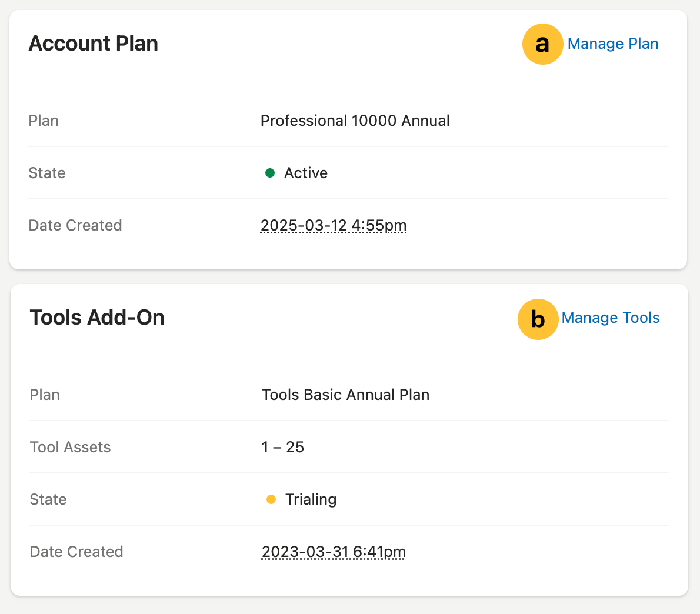Select the 2025-03-12 4:55pm creation date
The width and height of the screenshot is (700, 614).
click(x=334, y=225)
